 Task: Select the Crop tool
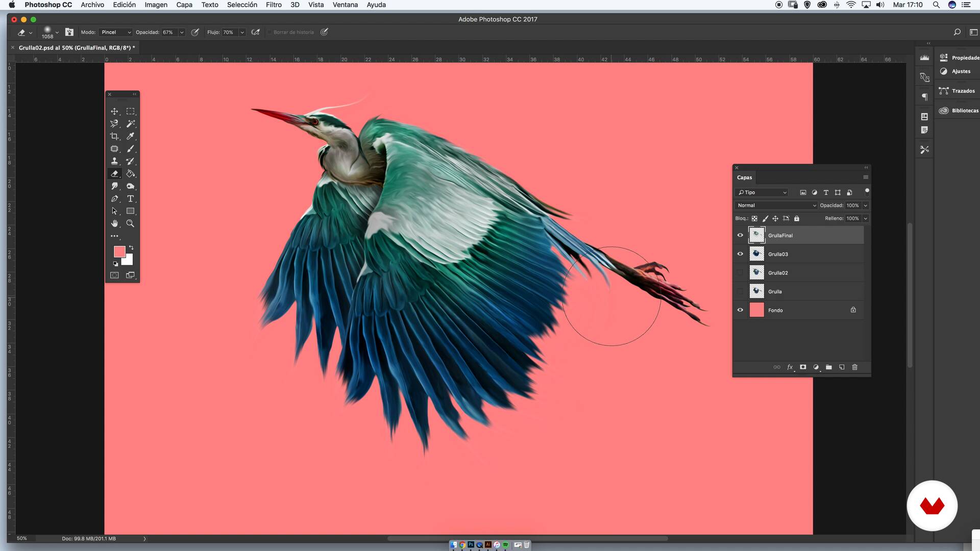(114, 136)
